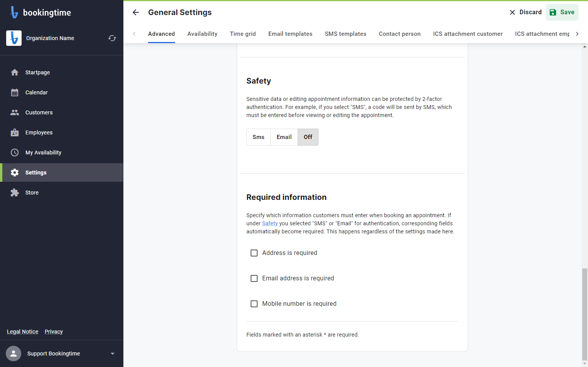The image size is (588, 367).
Task: Open Employees via the badge icon
Action: coord(15,132)
